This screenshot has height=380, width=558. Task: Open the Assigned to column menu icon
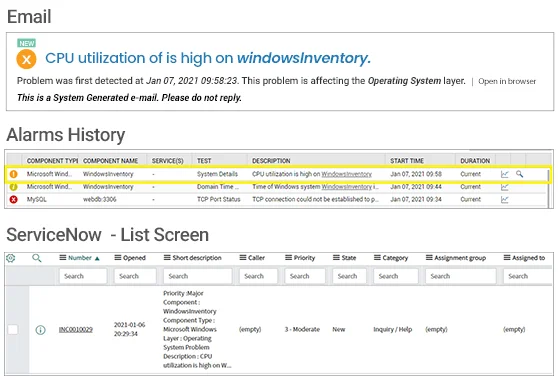click(507, 258)
